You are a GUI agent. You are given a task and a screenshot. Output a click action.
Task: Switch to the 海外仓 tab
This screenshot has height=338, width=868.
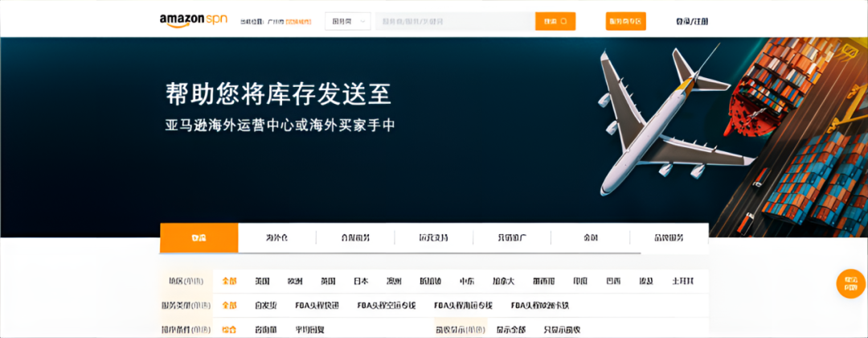[276, 238]
